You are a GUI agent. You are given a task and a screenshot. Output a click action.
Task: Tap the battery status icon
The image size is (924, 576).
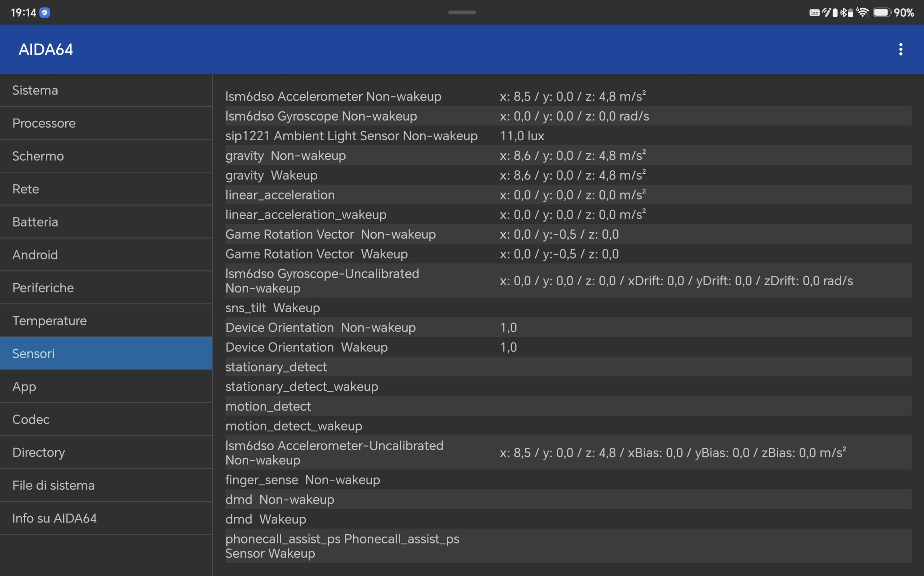pos(882,13)
